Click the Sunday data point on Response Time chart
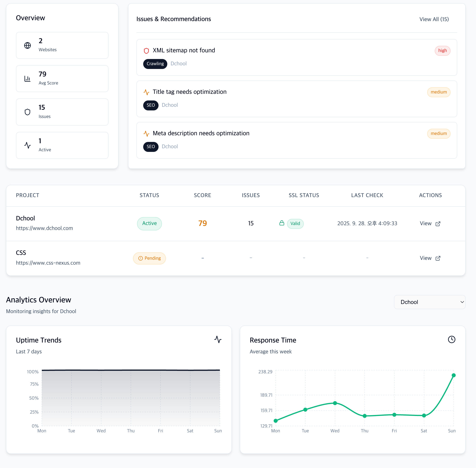This screenshot has width=476, height=468. tap(453, 375)
